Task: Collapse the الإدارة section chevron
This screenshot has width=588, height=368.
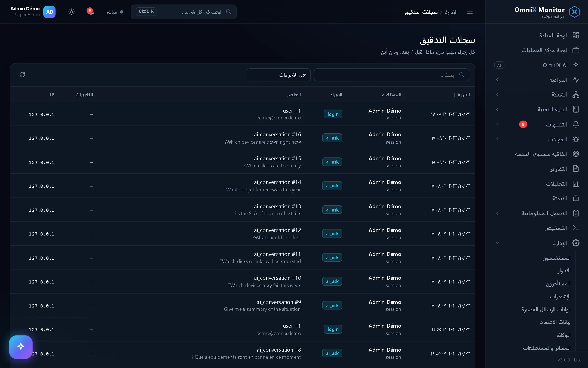Action: [x=497, y=243]
